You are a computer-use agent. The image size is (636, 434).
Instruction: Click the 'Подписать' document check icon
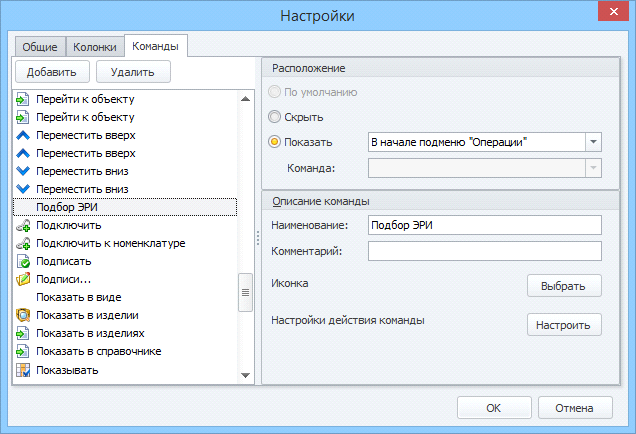tap(23, 261)
